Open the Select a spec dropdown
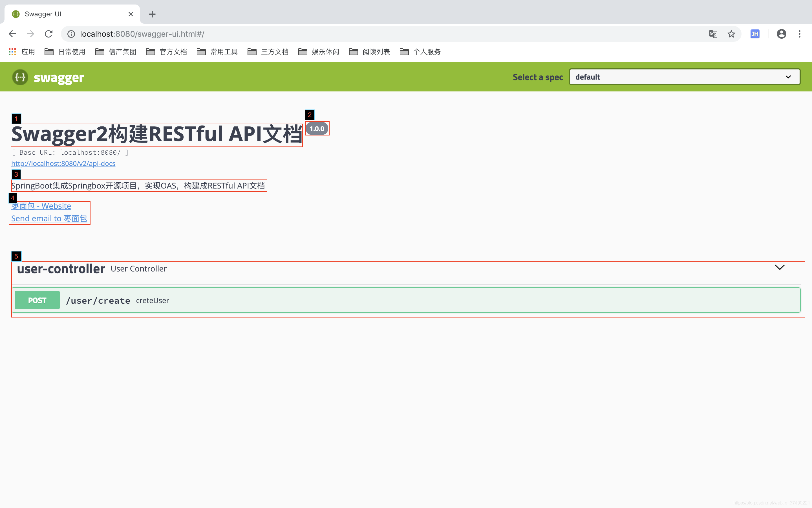 685,77
